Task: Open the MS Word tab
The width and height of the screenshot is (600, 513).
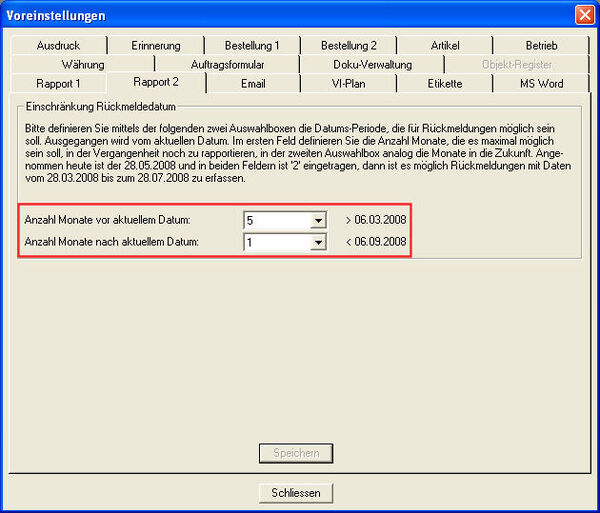Action: coord(541,84)
